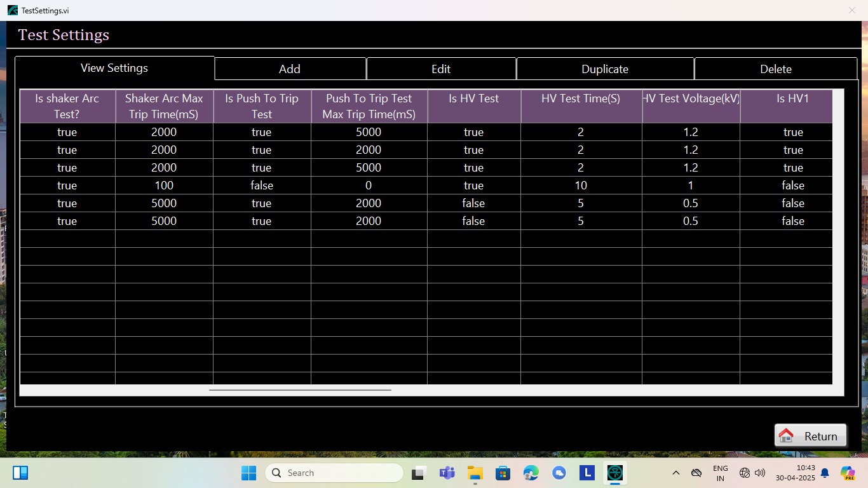
Task: Launch Microsoft Store from the taskbar
Action: [x=503, y=473]
